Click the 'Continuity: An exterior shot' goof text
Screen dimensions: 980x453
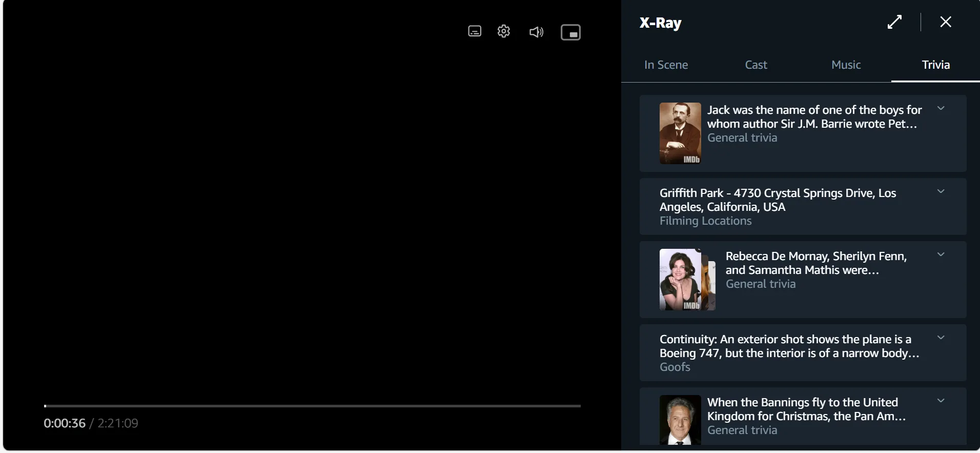(789, 346)
